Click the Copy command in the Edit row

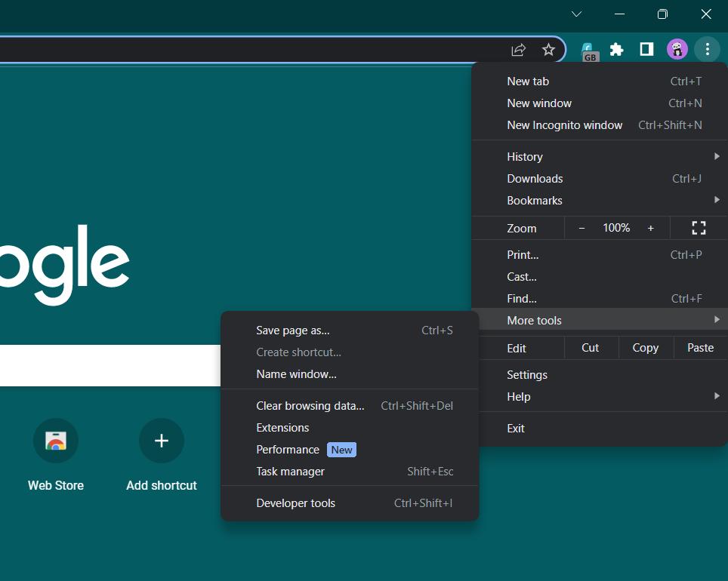coord(645,348)
